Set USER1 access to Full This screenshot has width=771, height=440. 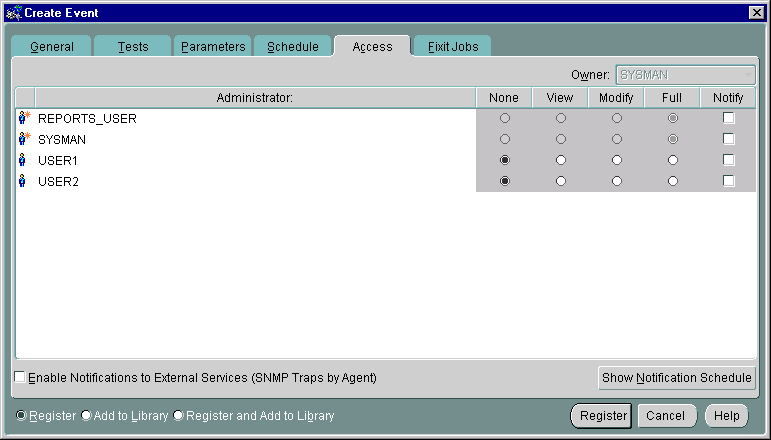point(673,160)
